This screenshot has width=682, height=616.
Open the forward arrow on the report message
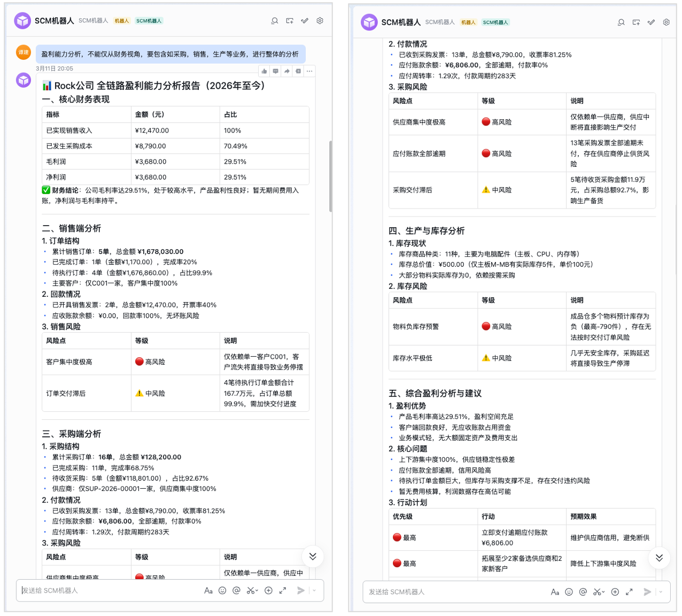[x=287, y=71]
